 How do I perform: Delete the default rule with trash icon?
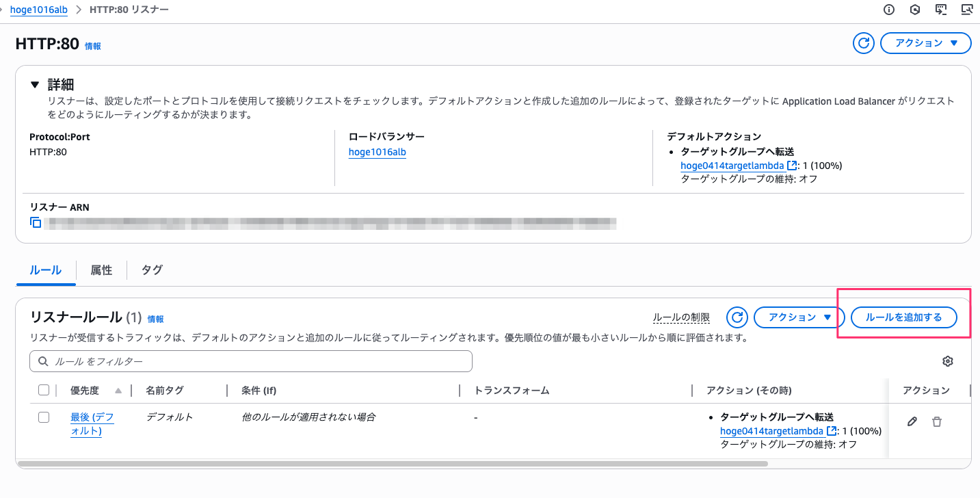[937, 422]
